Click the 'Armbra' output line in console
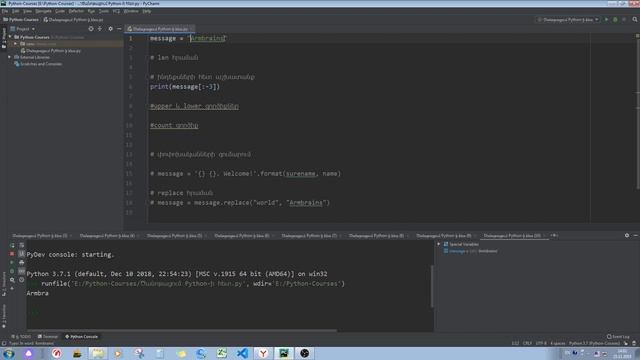Image resolution: width=640 pixels, height=360 pixels. coord(38,293)
